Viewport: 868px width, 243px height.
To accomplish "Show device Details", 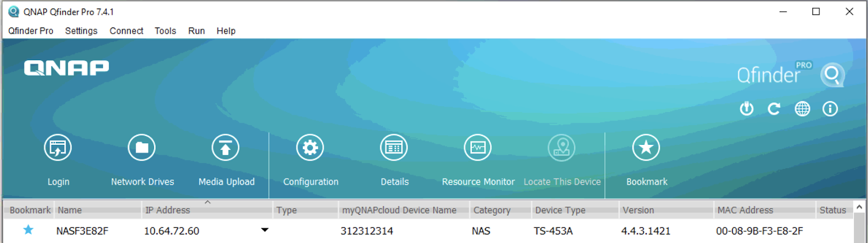I will (394, 148).
